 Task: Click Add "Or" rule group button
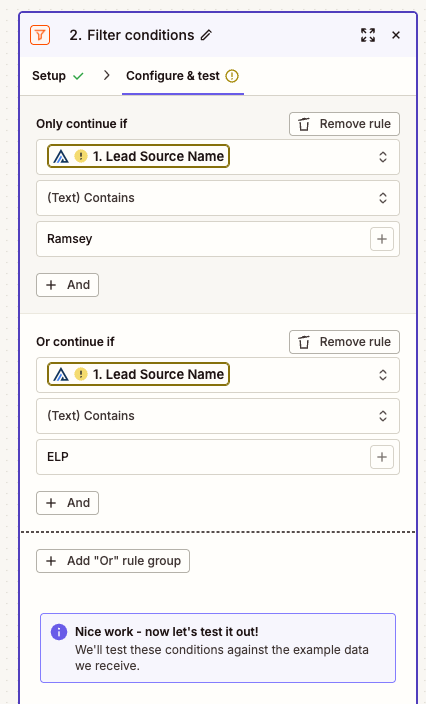coord(113,561)
